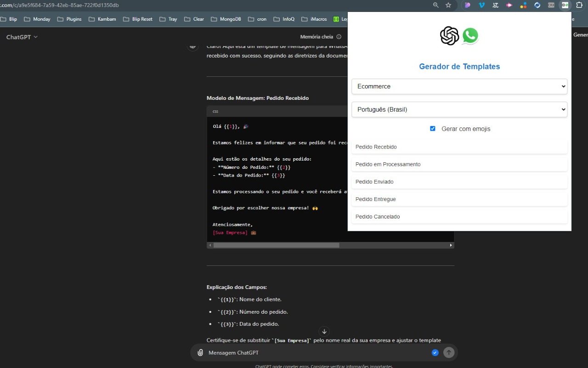588x368 pixels.
Task: Toggle the Gerar com emojis checkbox
Action: (x=432, y=129)
